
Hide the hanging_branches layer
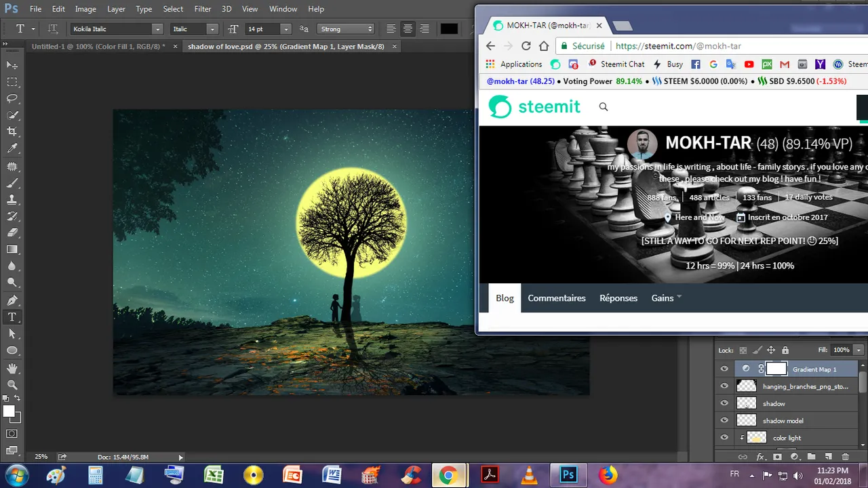[x=724, y=386]
